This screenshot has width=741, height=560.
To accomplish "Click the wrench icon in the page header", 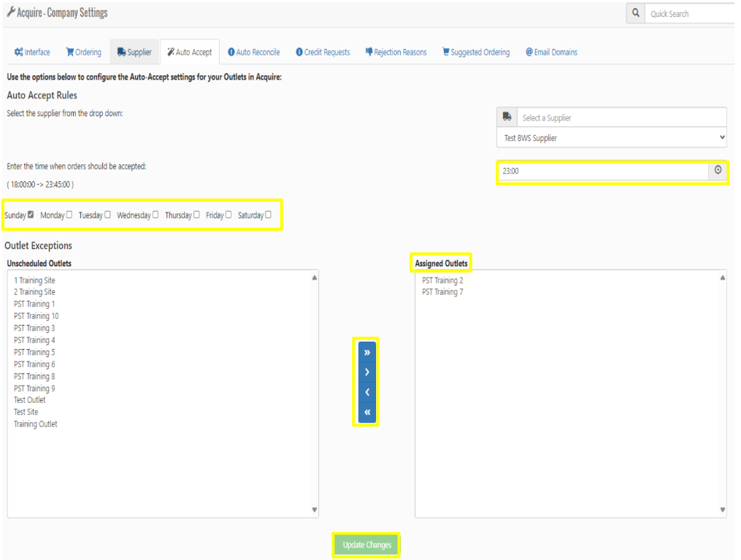I will (10, 13).
